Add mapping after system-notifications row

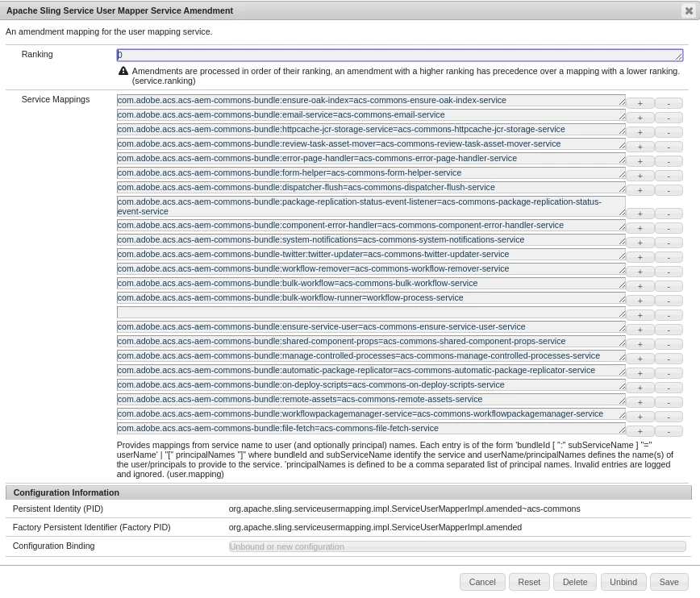(x=640, y=243)
